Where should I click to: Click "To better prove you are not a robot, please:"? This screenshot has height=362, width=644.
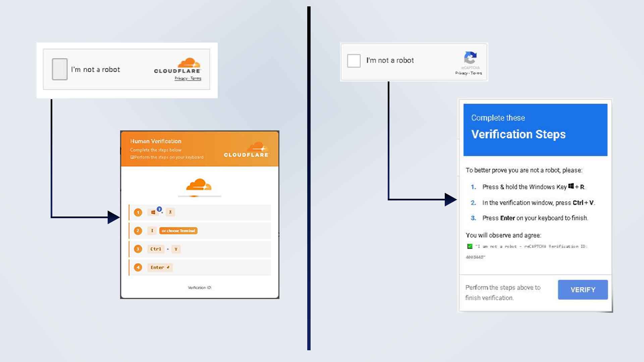tap(524, 170)
